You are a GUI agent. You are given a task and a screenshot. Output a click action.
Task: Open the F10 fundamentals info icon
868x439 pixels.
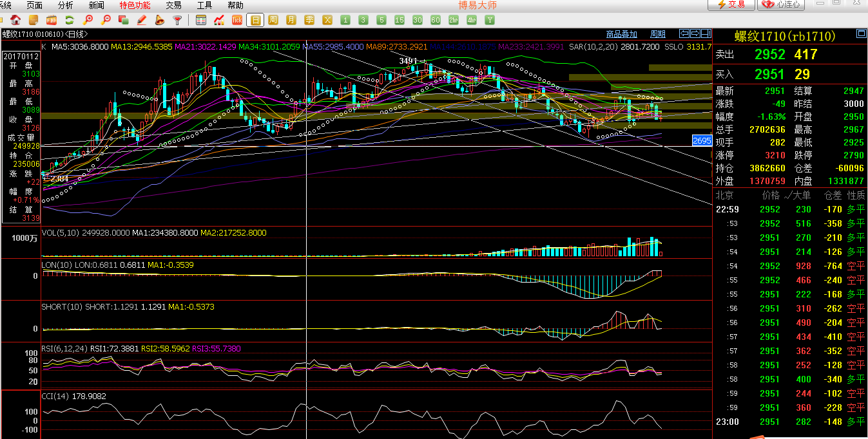point(52,20)
